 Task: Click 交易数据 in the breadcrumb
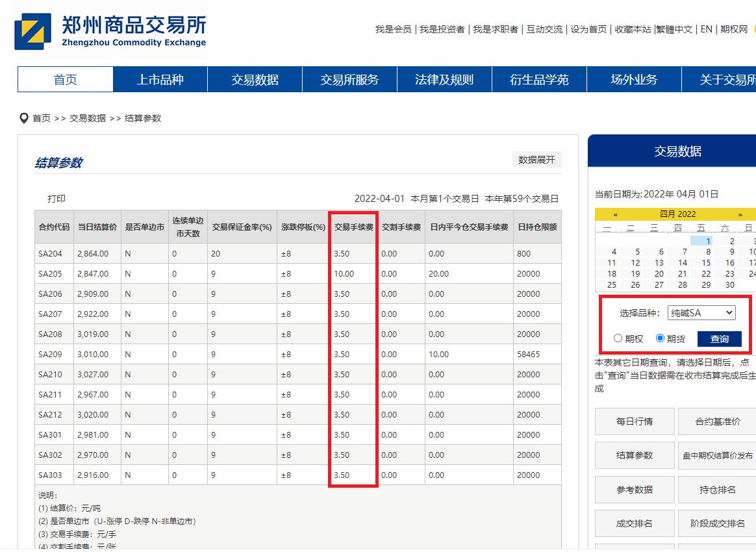click(88, 118)
